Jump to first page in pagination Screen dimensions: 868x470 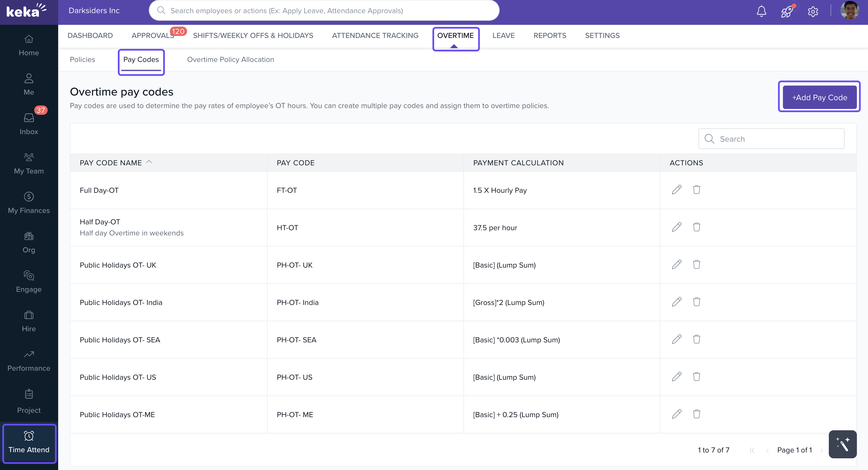tap(752, 450)
